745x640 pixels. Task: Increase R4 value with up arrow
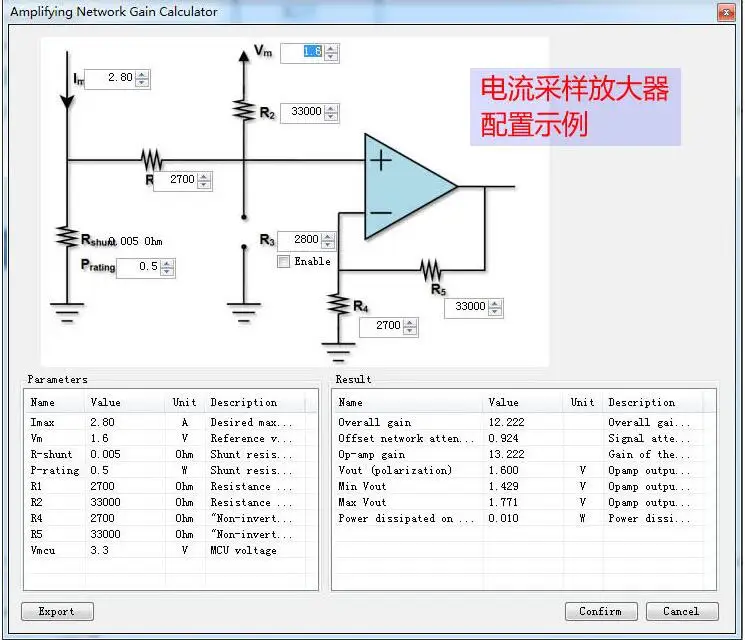410,323
